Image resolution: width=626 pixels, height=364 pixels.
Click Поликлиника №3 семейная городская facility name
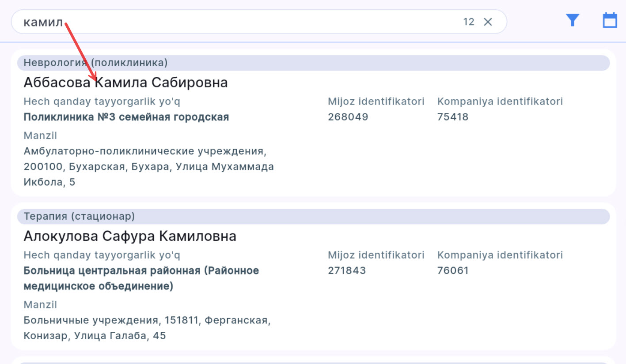click(x=126, y=117)
